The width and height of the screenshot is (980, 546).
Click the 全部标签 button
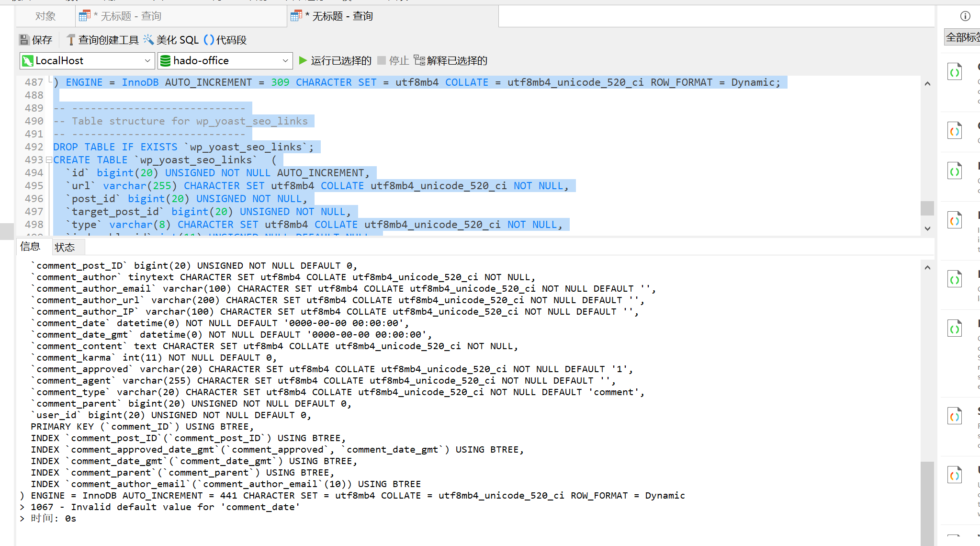pyautogui.click(x=963, y=36)
